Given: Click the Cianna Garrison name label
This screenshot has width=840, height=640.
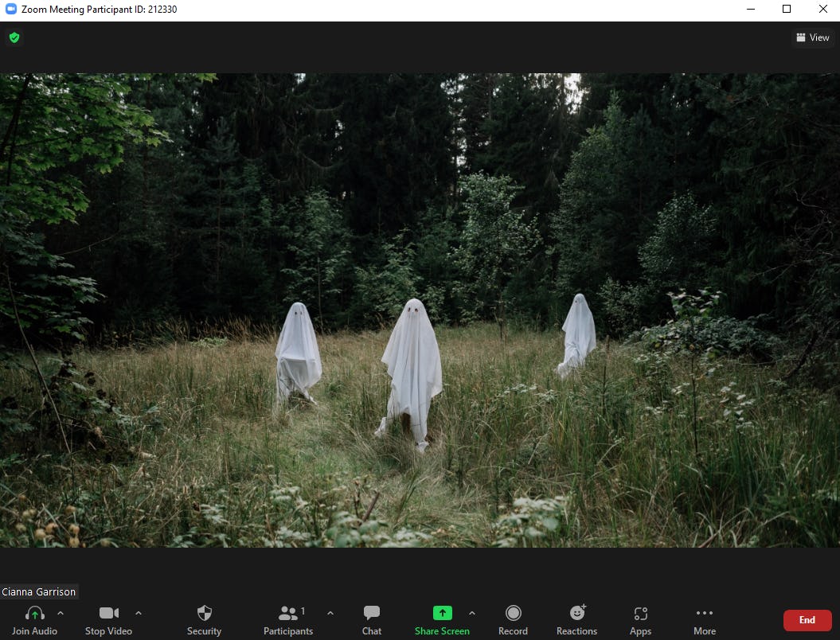Looking at the screenshot, I should (38, 591).
